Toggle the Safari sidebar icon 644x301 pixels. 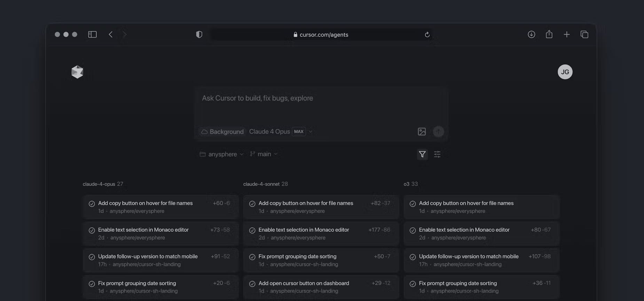[92, 34]
